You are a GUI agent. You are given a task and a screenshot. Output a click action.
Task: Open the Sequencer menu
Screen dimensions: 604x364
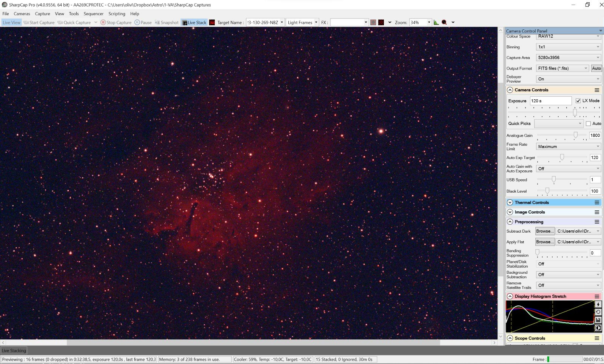[93, 14]
